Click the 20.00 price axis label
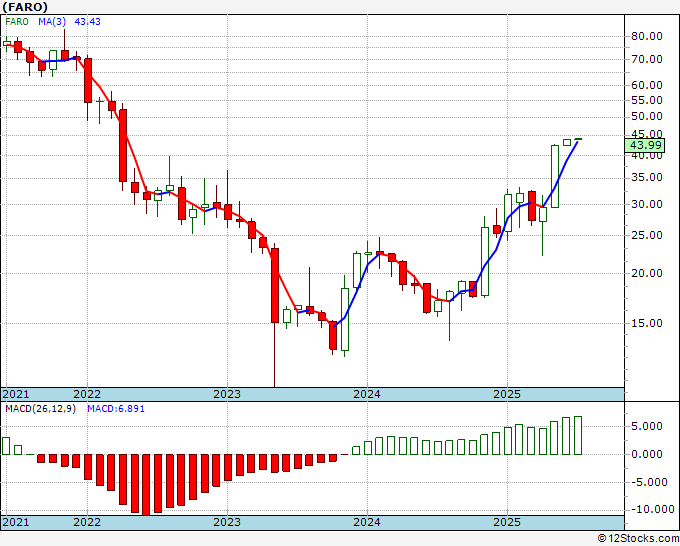This screenshot has height=546, width=680. click(x=647, y=273)
